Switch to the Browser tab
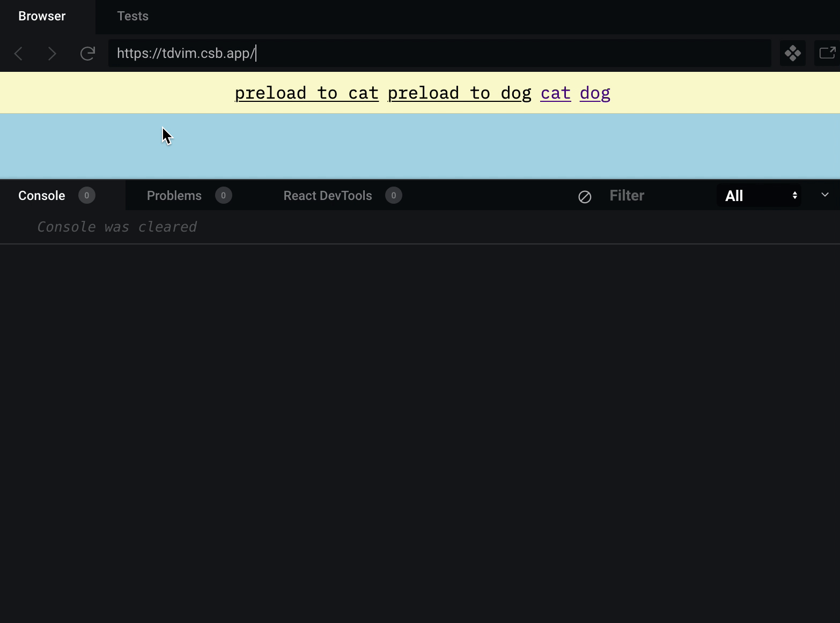The width and height of the screenshot is (840, 623). [42, 16]
